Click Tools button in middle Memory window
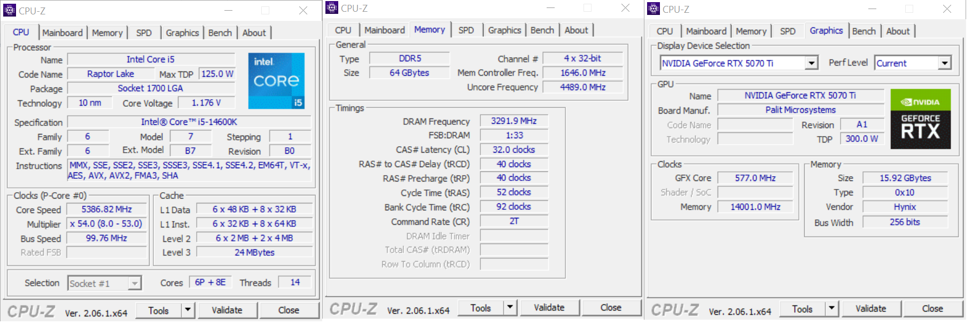980x324 pixels. click(x=481, y=307)
